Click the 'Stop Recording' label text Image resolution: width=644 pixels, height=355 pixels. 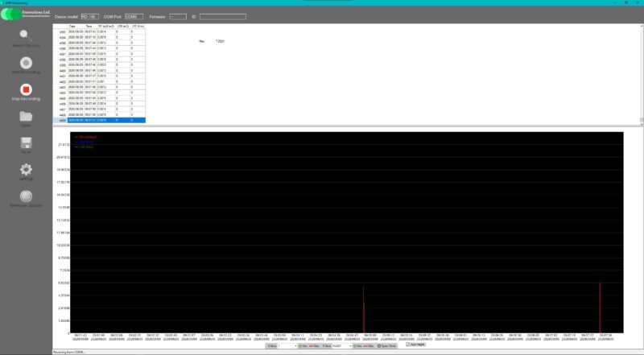point(26,99)
